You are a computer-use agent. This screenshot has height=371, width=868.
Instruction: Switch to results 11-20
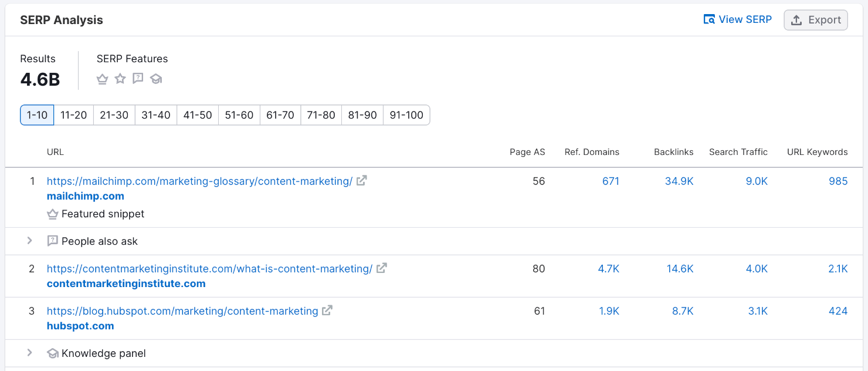(x=74, y=115)
